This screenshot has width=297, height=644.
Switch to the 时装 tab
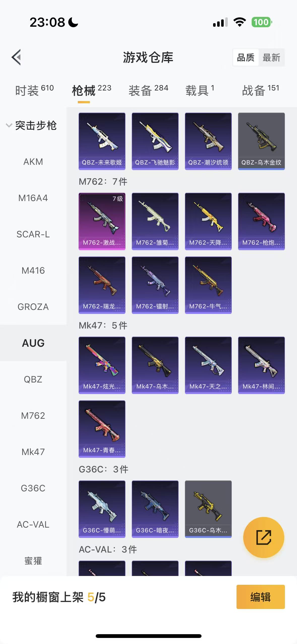(35, 90)
